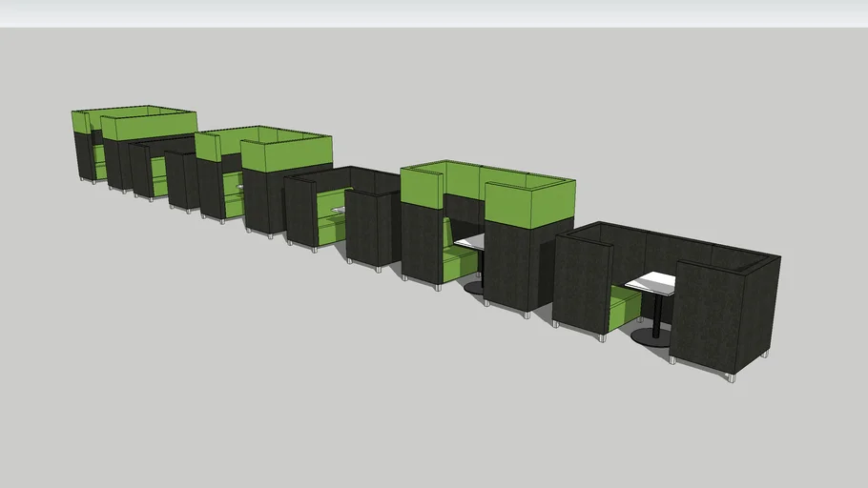868x488 pixels.
Task: Click the light sky strip above the horizon
Action: coord(434,13)
